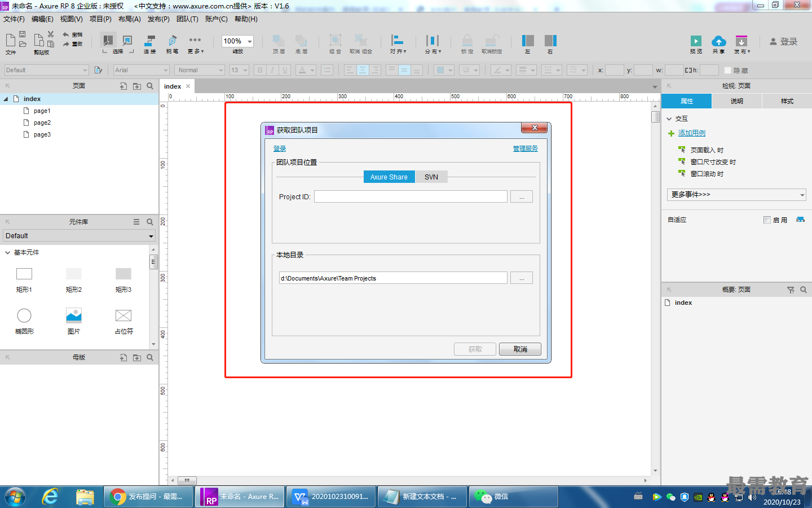Toggle bold formatting button
Viewport: 812px width, 508px height.
(x=260, y=70)
